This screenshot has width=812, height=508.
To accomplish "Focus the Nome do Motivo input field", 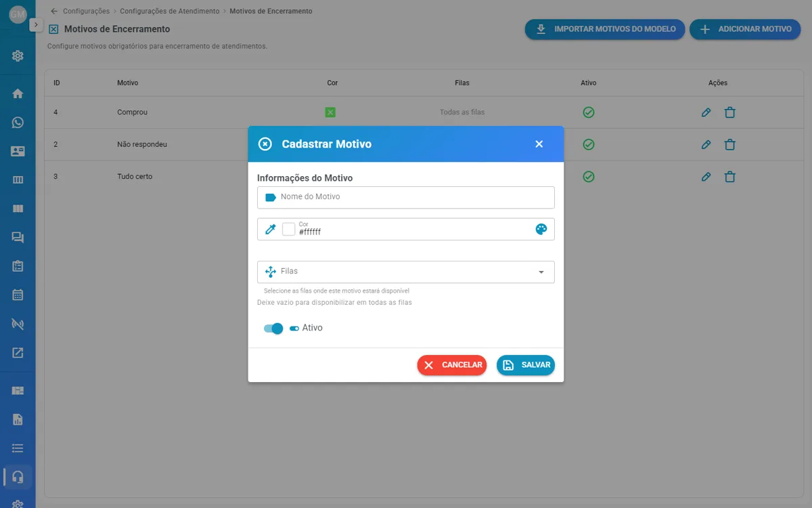I will tap(406, 197).
